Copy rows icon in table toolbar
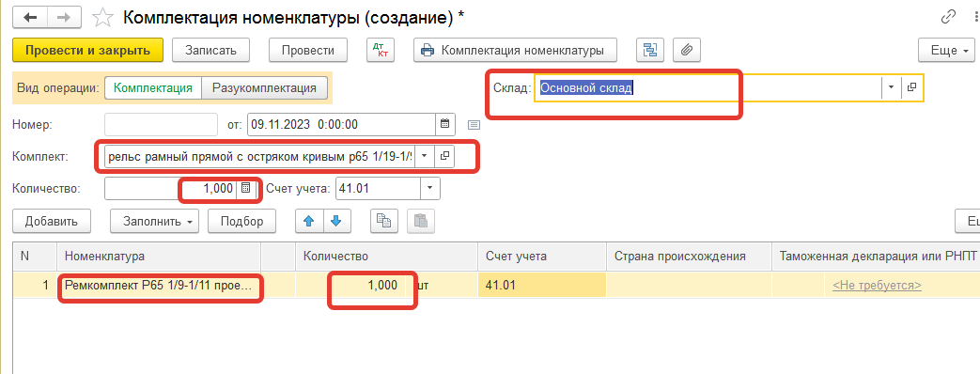The height and width of the screenshot is (374, 980). [x=384, y=221]
